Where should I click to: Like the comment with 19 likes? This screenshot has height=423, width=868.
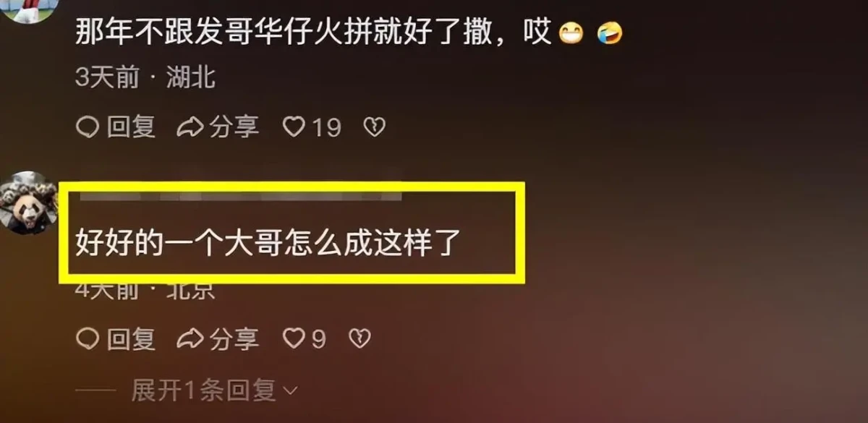tap(311, 128)
